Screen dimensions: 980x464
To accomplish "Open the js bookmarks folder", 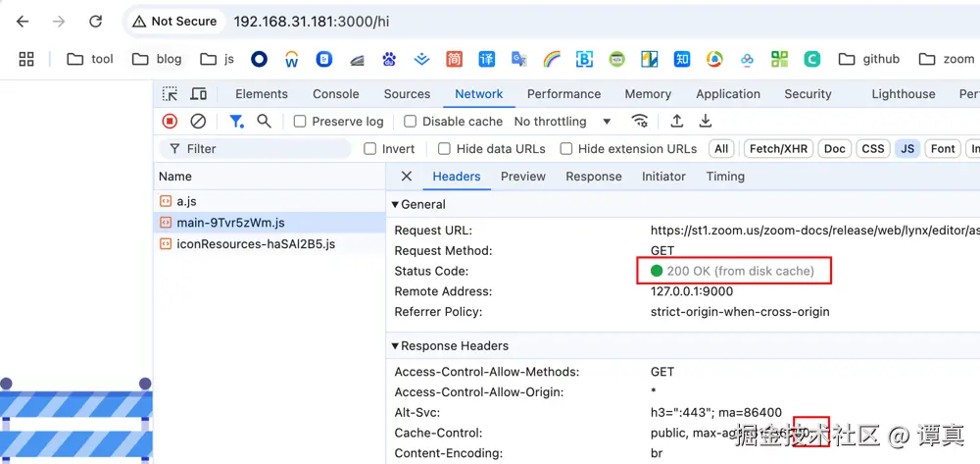I will click(x=217, y=60).
